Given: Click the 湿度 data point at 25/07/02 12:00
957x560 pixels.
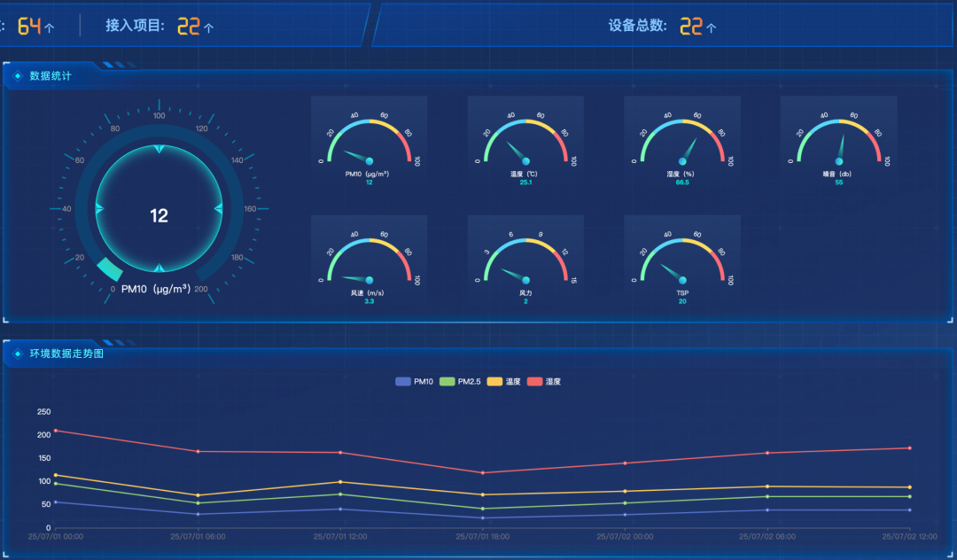Looking at the screenshot, I should point(909,448).
